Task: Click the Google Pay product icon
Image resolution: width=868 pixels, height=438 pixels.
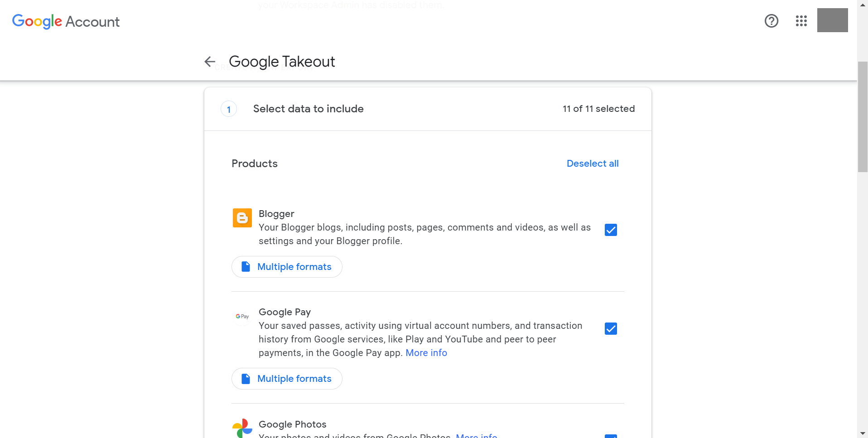Action: pyautogui.click(x=242, y=316)
